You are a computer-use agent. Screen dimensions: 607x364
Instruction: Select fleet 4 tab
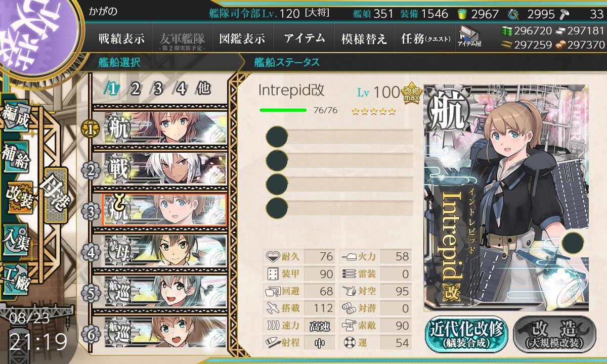coord(181,89)
